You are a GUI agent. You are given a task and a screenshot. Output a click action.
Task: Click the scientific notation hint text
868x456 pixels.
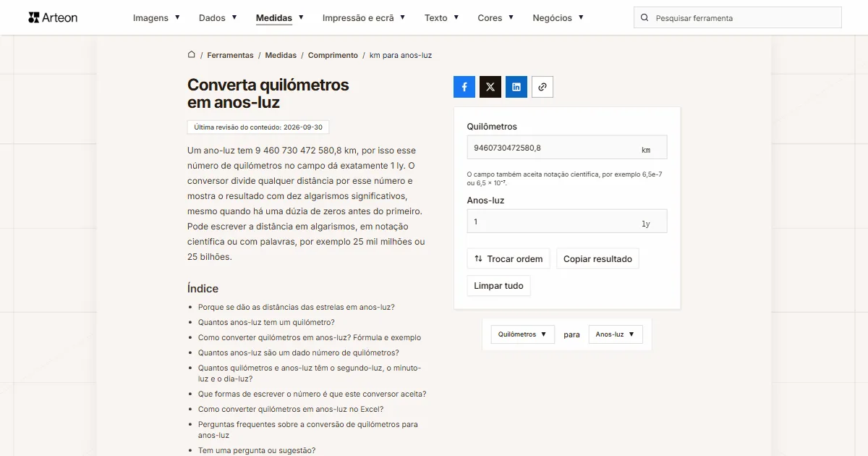[564, 179]
